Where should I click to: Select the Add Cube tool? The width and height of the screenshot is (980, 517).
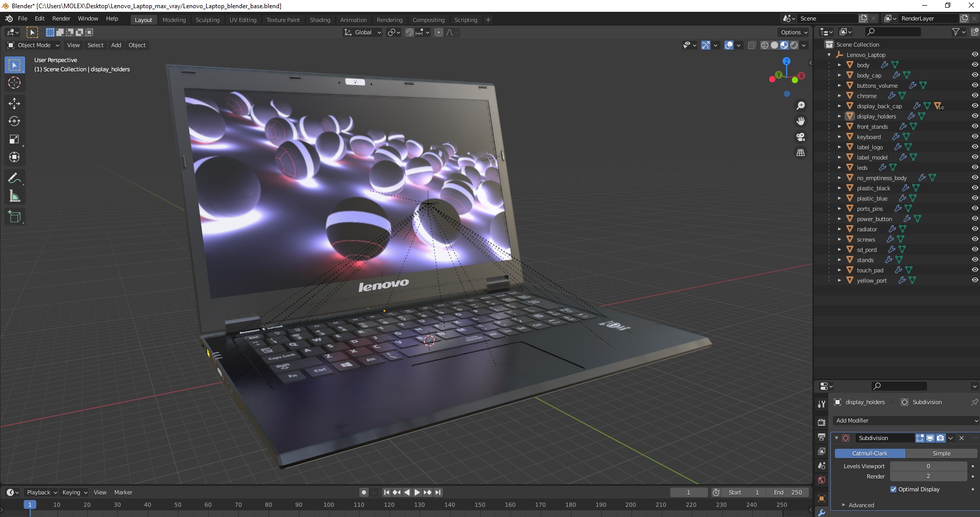14,216
